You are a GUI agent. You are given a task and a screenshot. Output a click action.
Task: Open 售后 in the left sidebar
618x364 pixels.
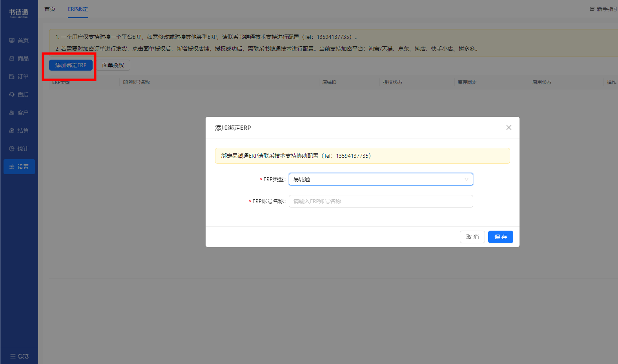19,95
